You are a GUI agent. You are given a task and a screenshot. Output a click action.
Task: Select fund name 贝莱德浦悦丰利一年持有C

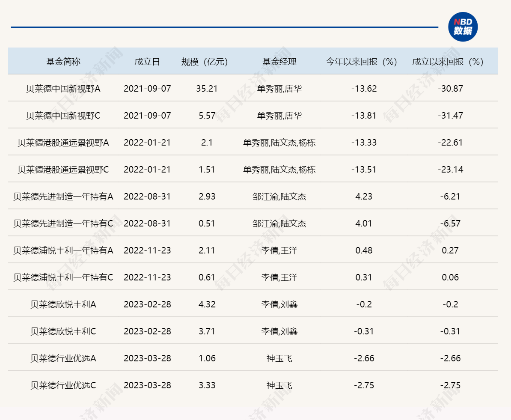point(63,277)
